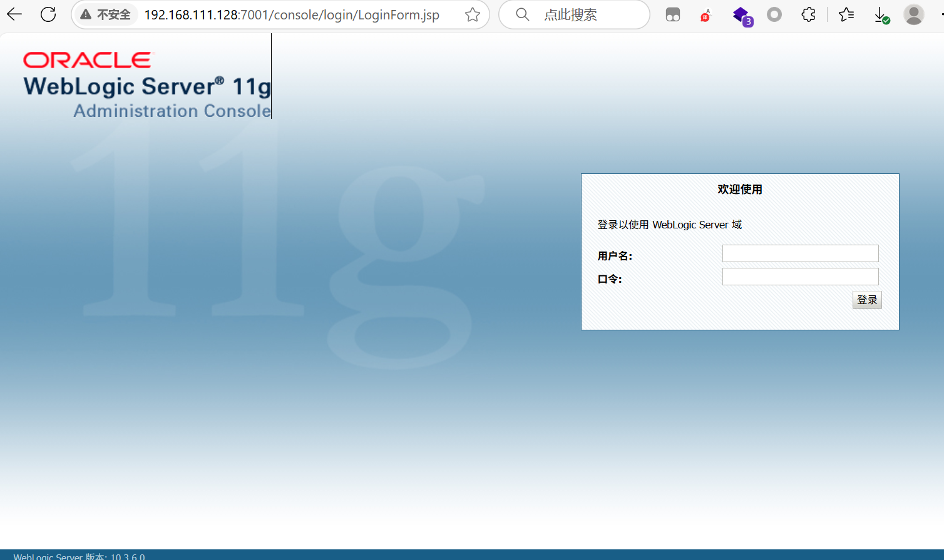The height and width of the screenshot is (560, 944).
Task: Select the Administration Console subtitle text
Action: (x=172, y=111)
